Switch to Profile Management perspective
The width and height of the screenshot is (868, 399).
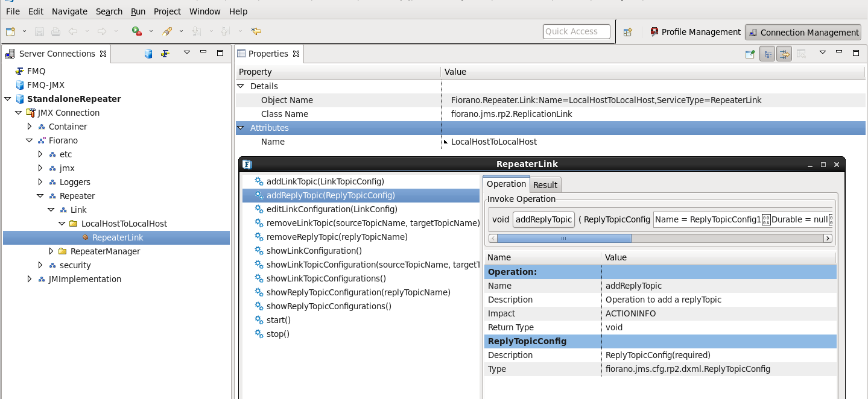pyautogui.click(x=695, y=32)
